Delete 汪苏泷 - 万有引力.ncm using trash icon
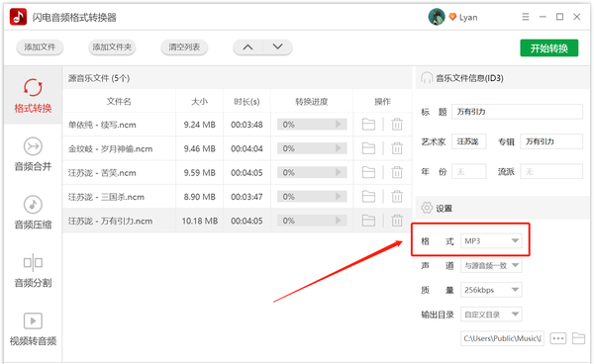Image resolution: width=594 pixels, height=364 pixels. coord(397,221)
